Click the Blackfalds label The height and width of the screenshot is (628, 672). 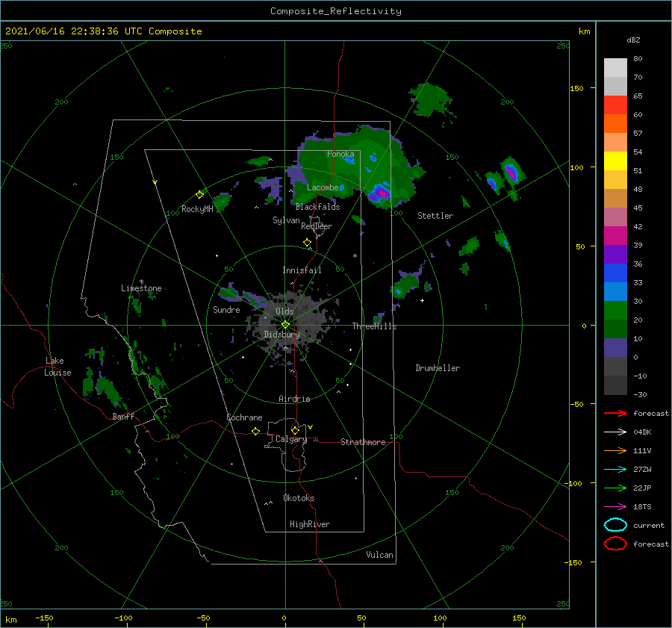coord(317,207)
